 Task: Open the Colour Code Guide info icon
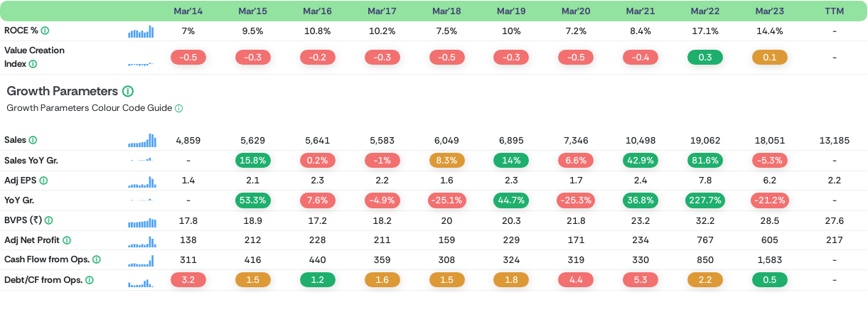[179, 109]
